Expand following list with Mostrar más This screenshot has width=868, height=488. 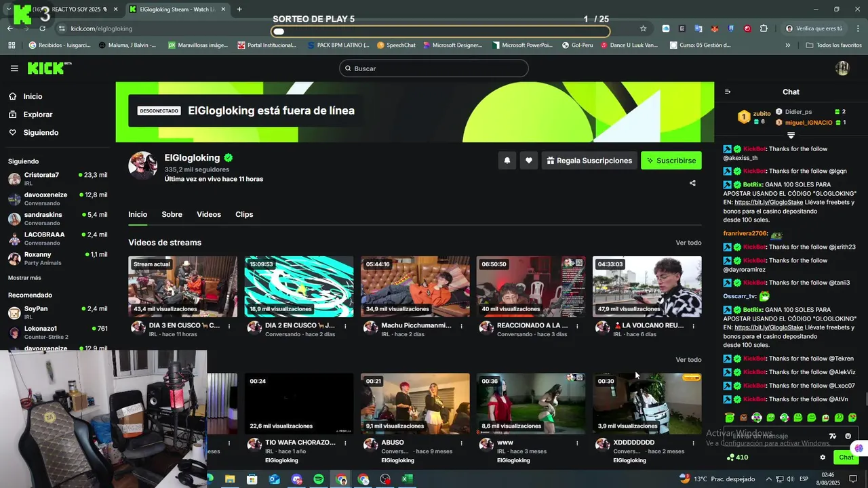(x=24, y=278)
